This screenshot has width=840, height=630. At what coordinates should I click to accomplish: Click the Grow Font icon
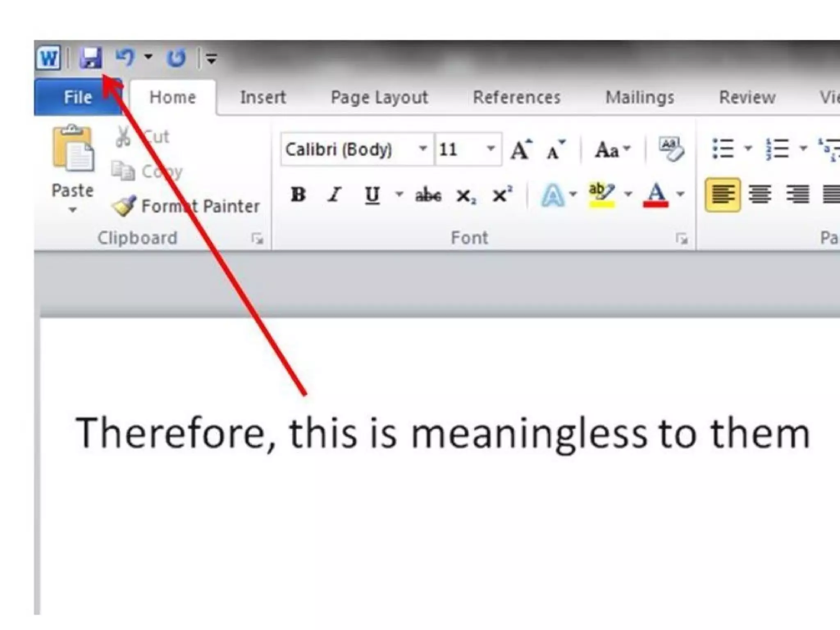pyautogui.click(x=521, y=149)
